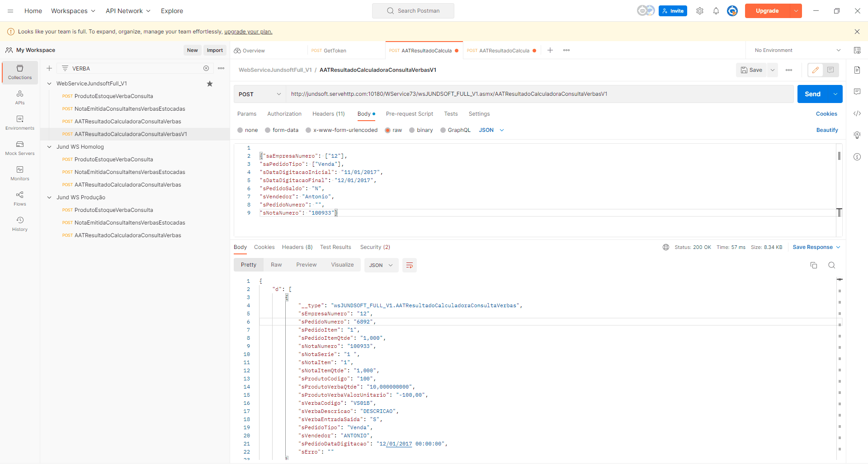Open the Cookies link
Image resolution: width=868 pixels, height=464 pixels.
pyautogui.click(x=826, y=114)
